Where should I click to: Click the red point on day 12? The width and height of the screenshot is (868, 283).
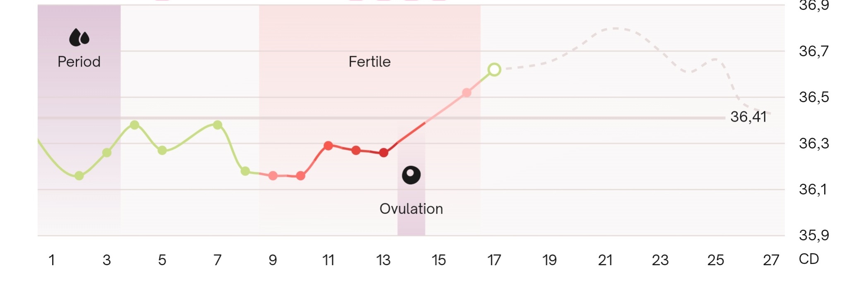(356, 150)
